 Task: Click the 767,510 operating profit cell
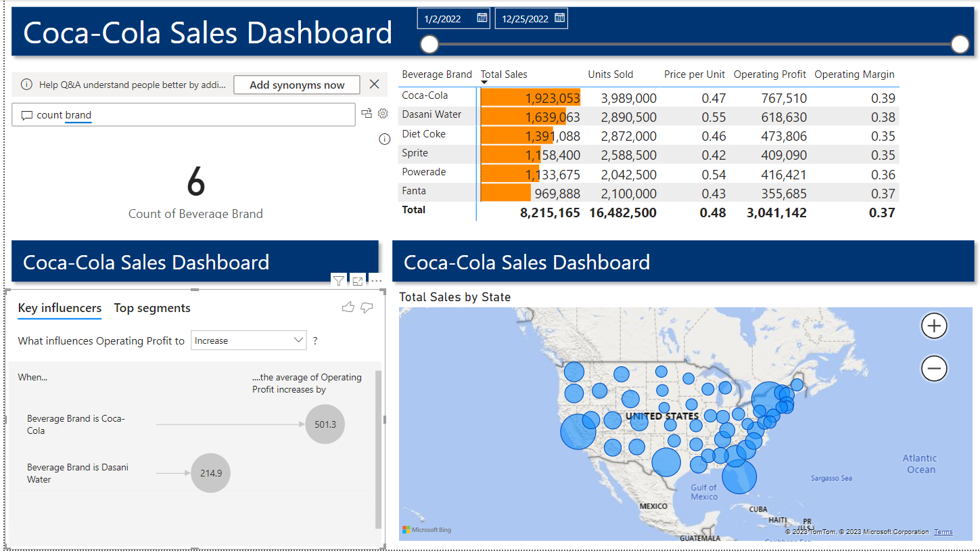784,99
